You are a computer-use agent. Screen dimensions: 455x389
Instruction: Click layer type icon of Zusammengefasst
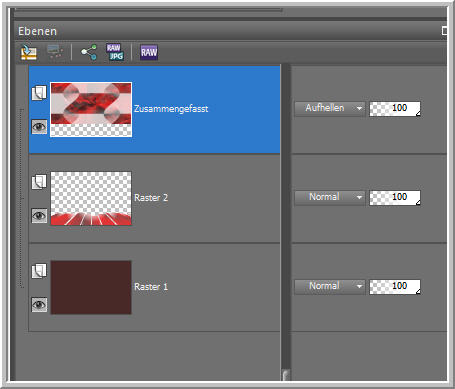coord(39,93)
